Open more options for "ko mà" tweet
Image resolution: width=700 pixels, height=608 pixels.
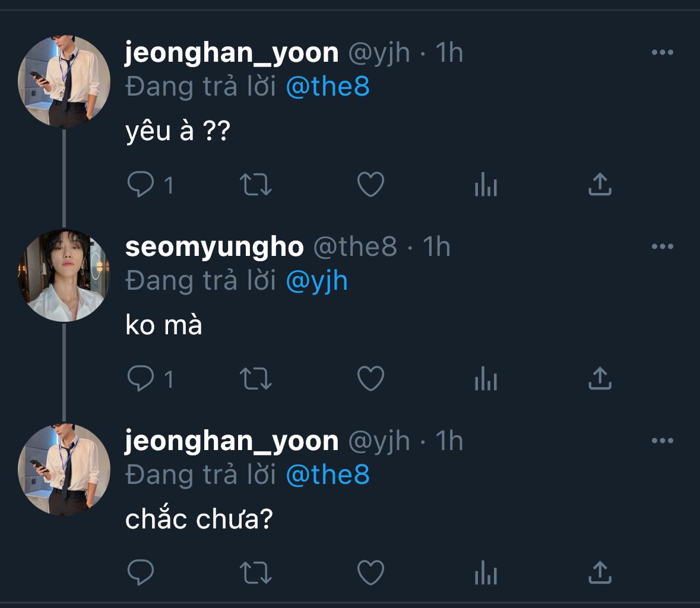pyautogui.click(x=662, y=247)
